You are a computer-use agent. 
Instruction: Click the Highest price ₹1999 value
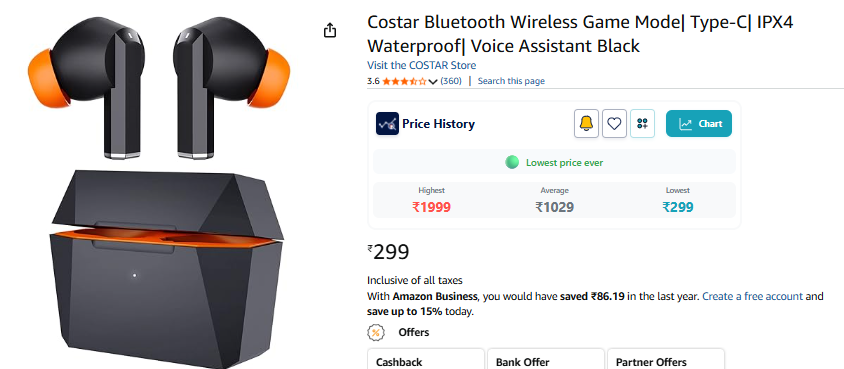point(431,207)
